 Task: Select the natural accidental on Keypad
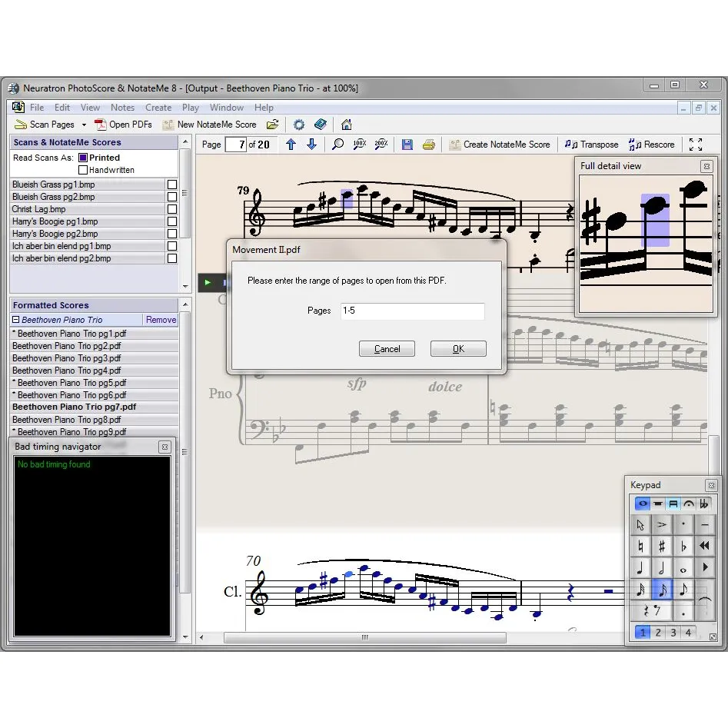[x=640, y=546]
